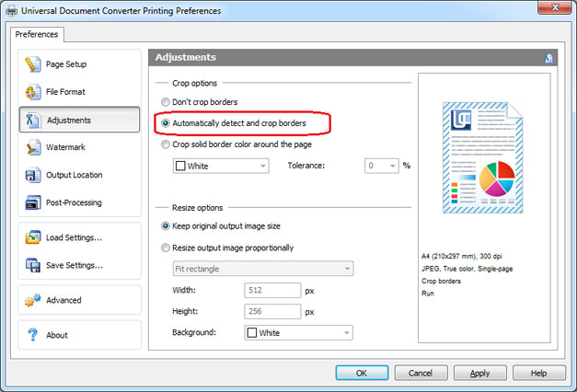The height and width of the screenshot is (392, 577).
Task: Click the printer icon in title bar
Action: coord(11,11)
